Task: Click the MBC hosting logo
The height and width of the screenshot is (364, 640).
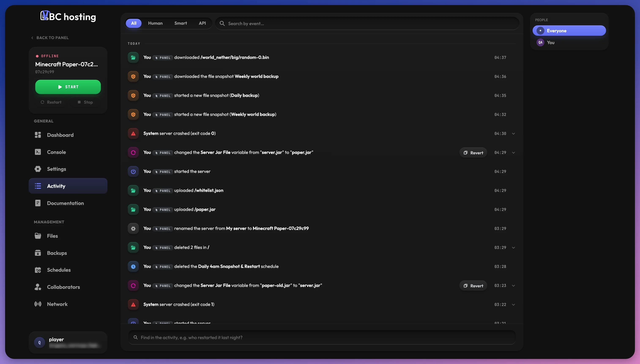Action: point(68,16)
